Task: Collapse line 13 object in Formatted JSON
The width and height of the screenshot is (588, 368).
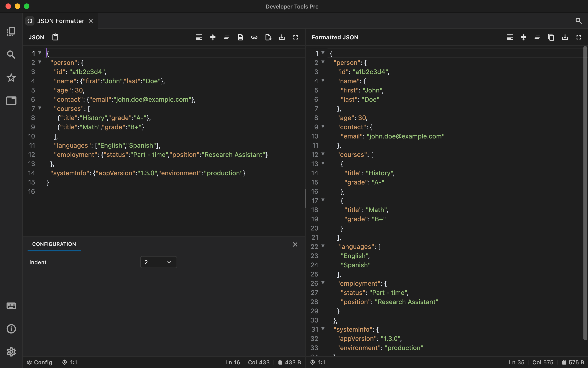Action: click(x=323, y=163)
